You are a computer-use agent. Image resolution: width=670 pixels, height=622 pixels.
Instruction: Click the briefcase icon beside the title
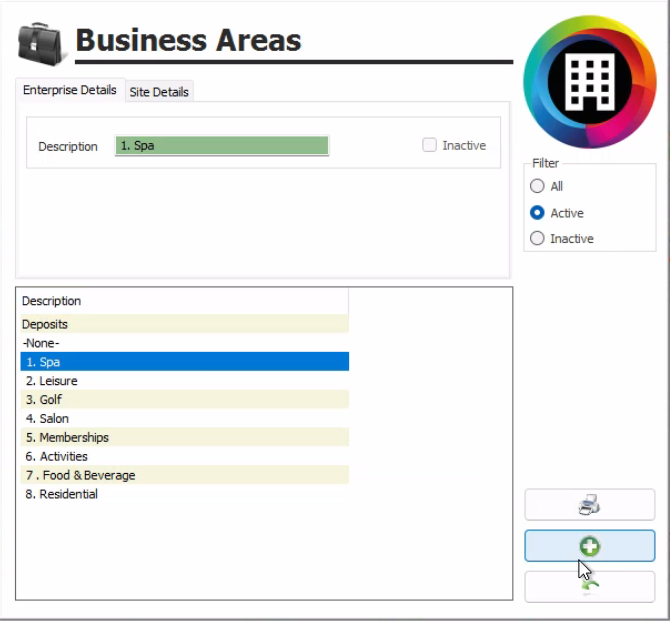click(42, 42)
